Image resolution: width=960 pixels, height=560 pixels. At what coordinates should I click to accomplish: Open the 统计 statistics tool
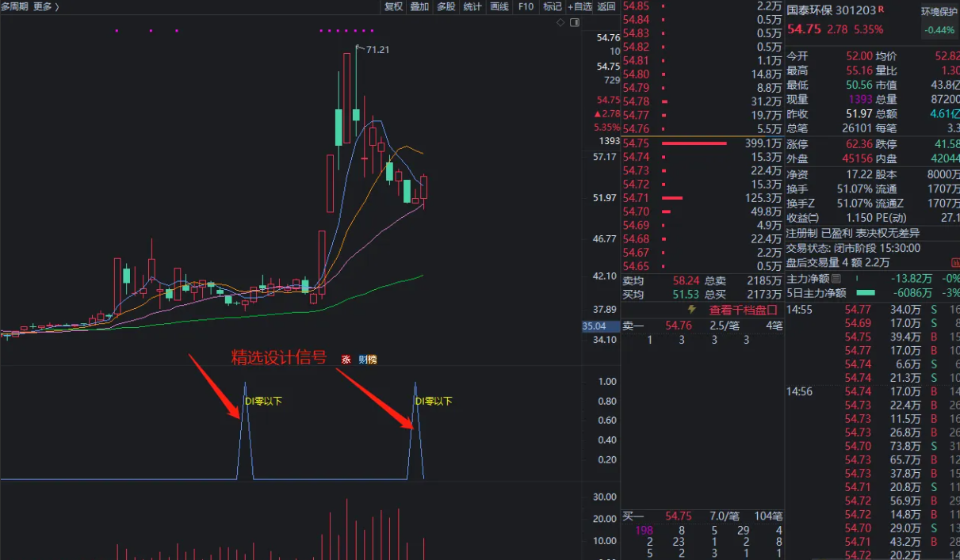click(x=472, y=6)
